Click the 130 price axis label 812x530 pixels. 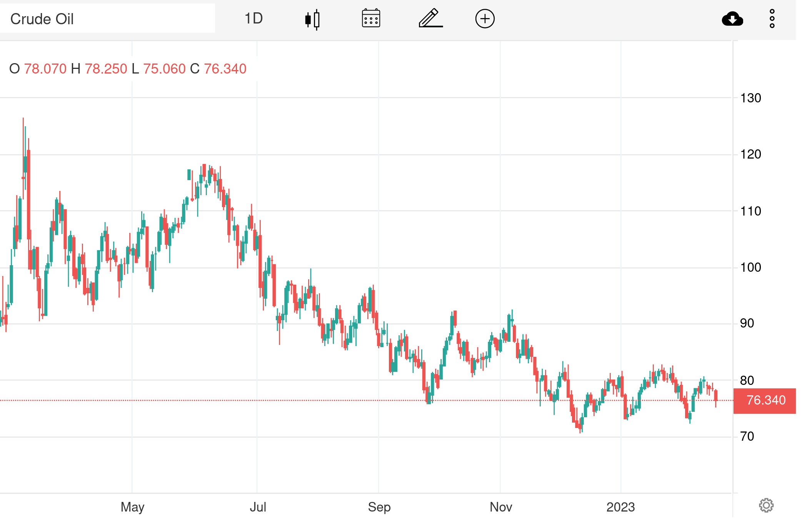(750, 98)
